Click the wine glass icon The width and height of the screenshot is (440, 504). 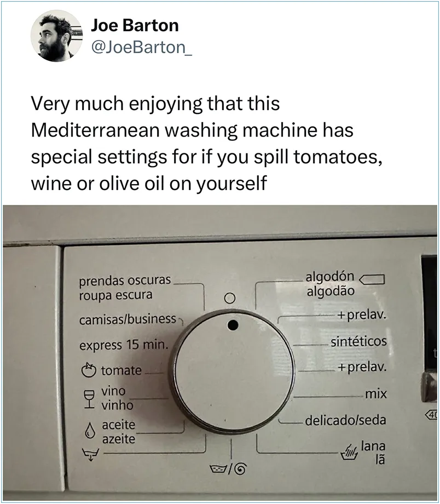point(89,399)
